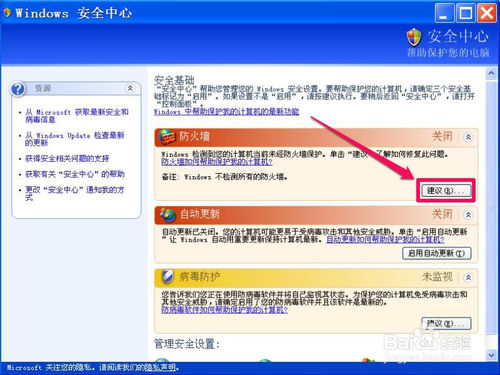Image resolution: width=500 pixels, height=375 pixels.
Task: Open link on how antivirus software helps protect
Action: pos(224,310)
